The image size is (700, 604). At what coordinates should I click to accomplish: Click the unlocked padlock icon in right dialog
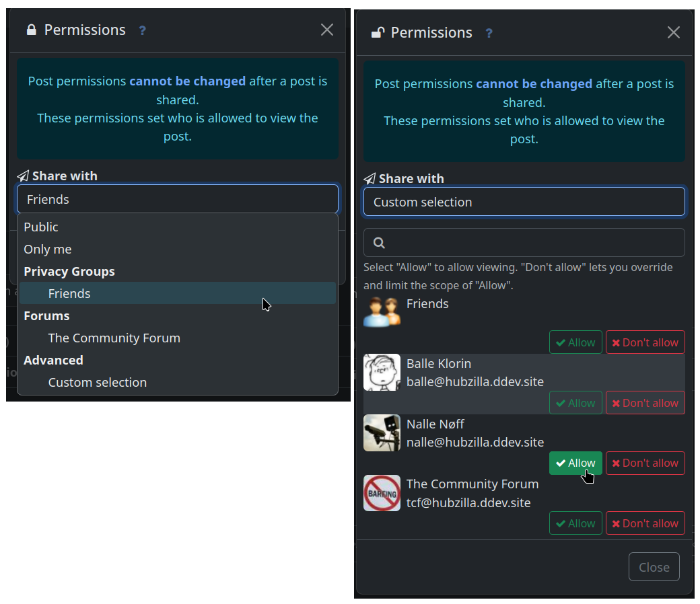click(375, 31)
